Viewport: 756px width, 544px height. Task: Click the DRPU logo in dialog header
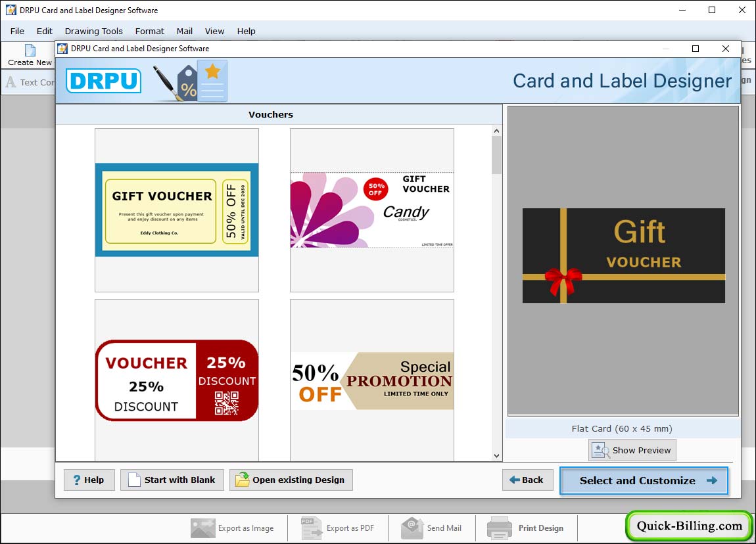tap(104, 80)
